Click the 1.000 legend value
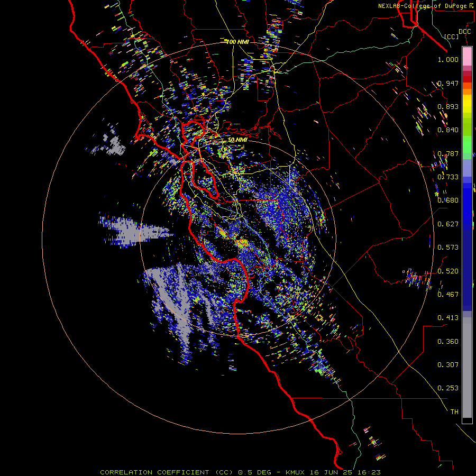Screen dimensions: 476x476 click(x=448, y=59)
